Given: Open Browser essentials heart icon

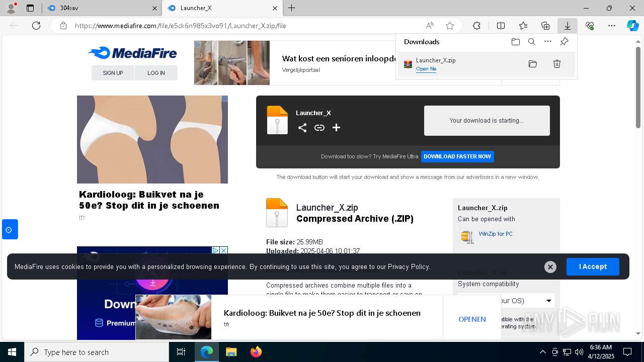Looking at the screenshot, I should (x=590, y=26).
